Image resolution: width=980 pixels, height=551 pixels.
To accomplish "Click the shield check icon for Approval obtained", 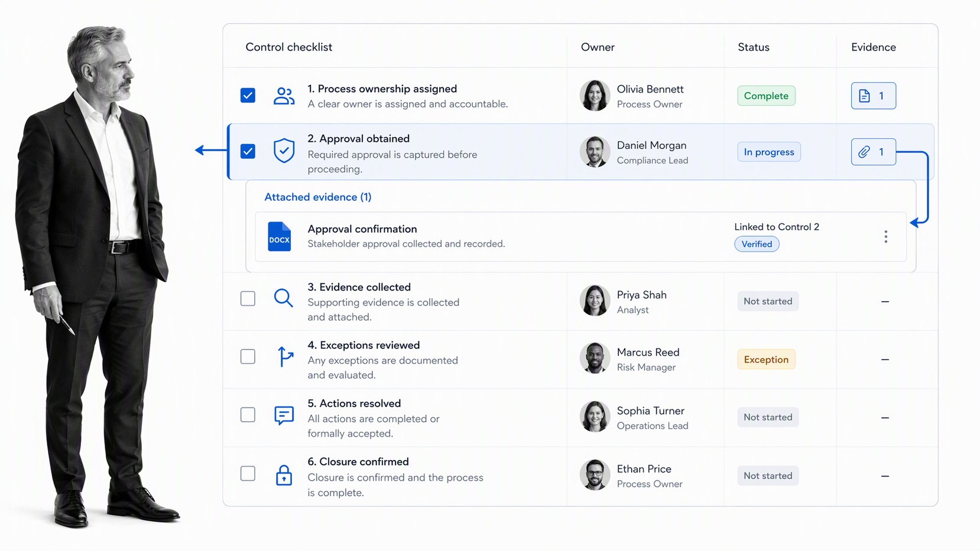I will [284, 151].
